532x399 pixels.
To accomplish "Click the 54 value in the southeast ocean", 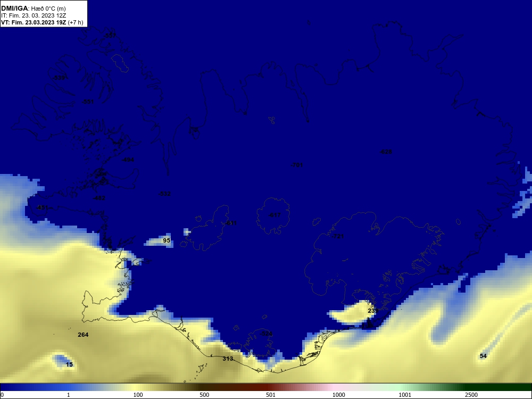I will (483, 356).
